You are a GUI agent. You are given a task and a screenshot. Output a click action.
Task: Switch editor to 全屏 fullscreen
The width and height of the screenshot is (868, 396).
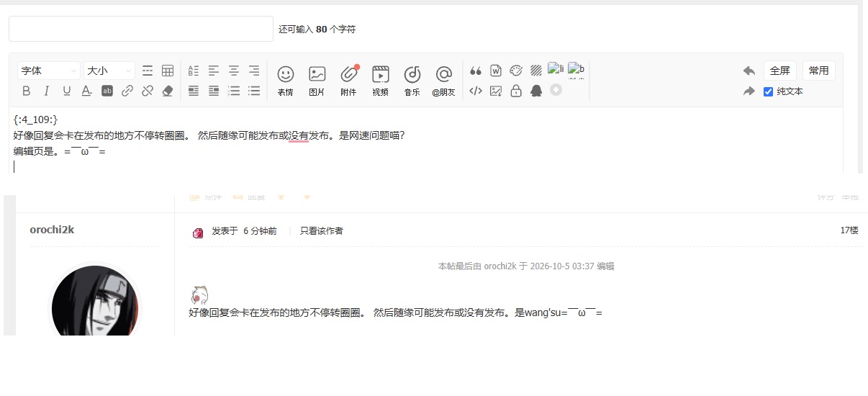pyautogui.click(x=780, y=71)
